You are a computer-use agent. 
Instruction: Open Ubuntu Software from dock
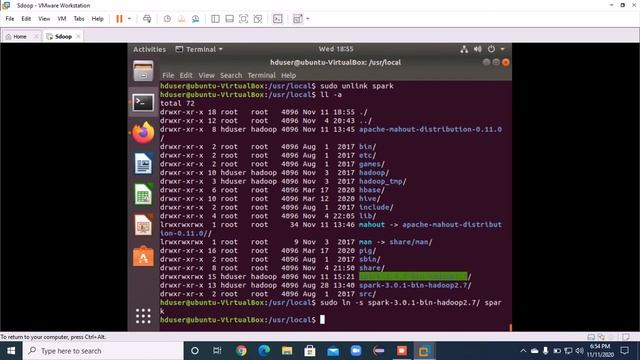coord(143,256)
